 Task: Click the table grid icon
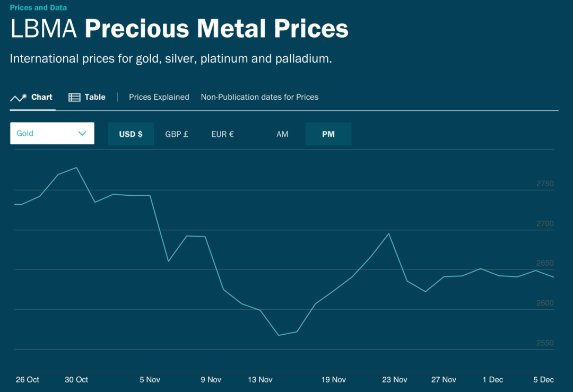pyautogui.click(x=74, y=98)
